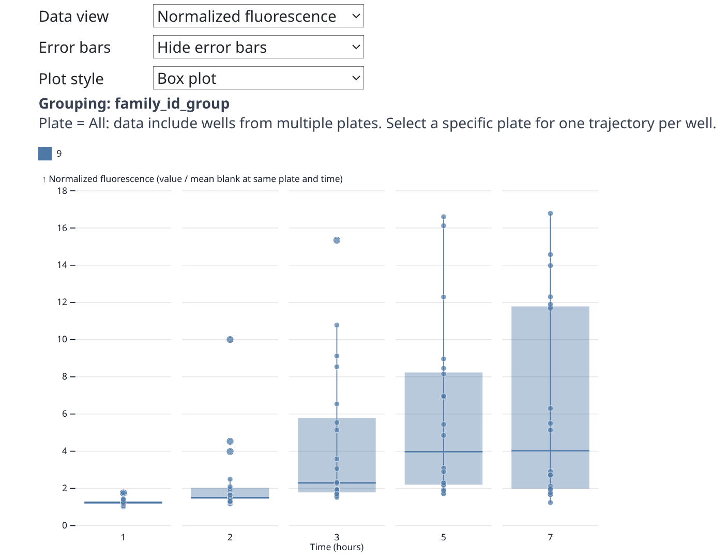Open the Plot style dropdown

tap(258, 78)
